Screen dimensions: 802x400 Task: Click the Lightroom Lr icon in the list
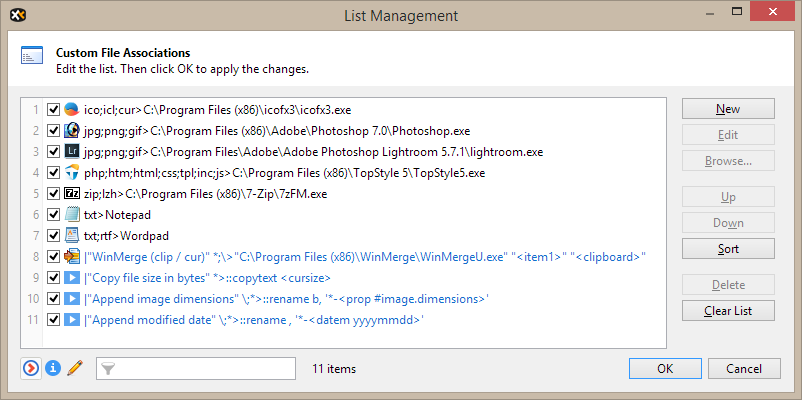(x=72, y=151)
